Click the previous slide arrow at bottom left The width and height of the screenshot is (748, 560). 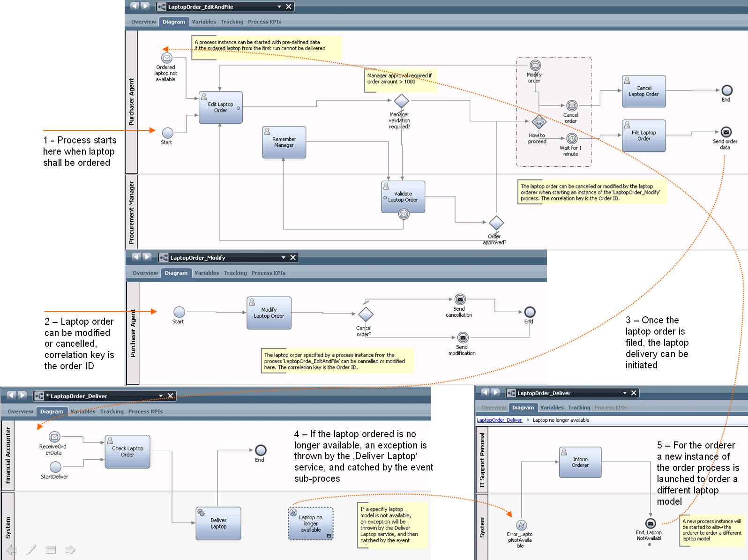click(12, 550)
